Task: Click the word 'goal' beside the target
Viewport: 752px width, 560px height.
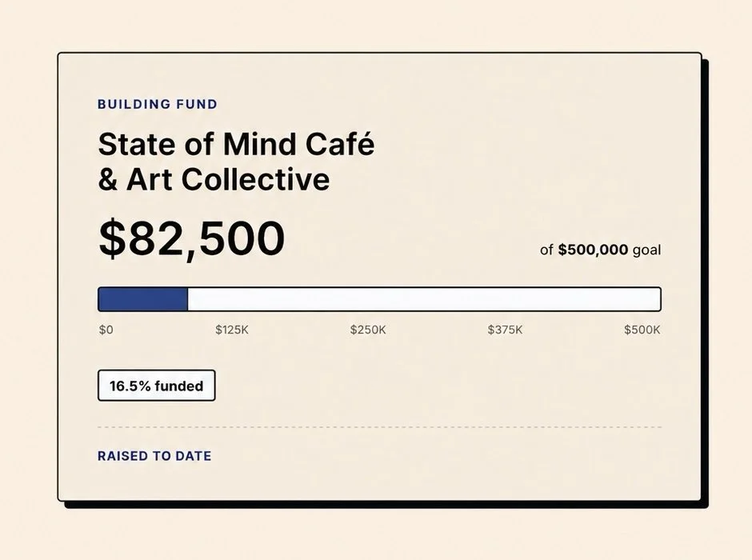Action: point(647,250)
